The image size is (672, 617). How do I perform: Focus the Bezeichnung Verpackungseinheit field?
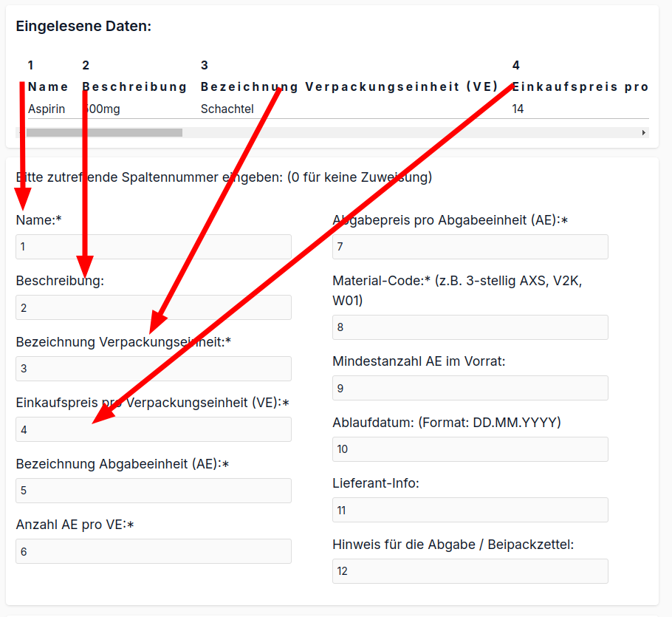[x=154, y=369]
